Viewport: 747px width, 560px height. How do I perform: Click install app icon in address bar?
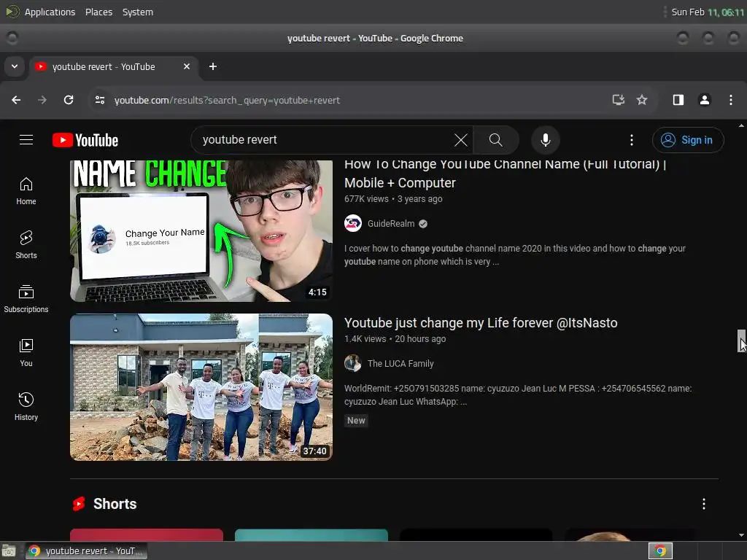619,100
